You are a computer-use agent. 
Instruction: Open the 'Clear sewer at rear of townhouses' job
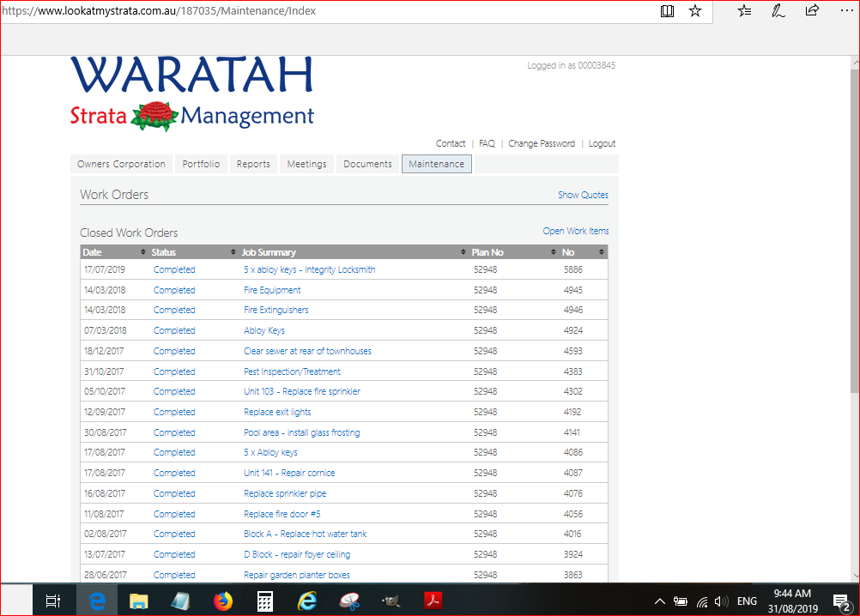[x=307, y=351]
